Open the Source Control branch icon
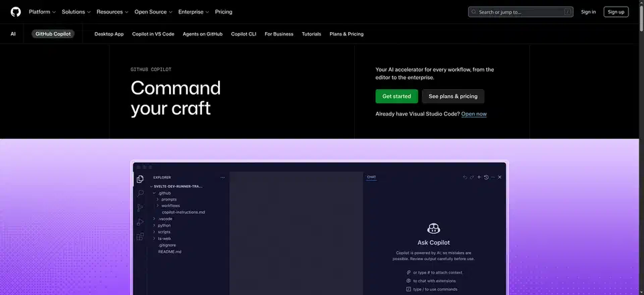Screen dimensions: 644x295 140,208
